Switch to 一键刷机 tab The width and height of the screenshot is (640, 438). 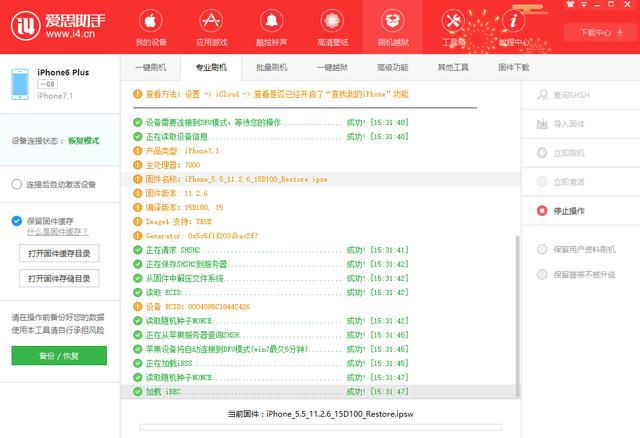pos(151,68)
